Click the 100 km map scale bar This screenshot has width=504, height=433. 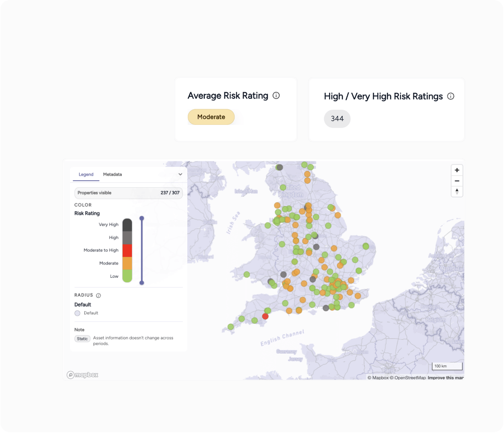pyautogui.click(x=447, y=366)
